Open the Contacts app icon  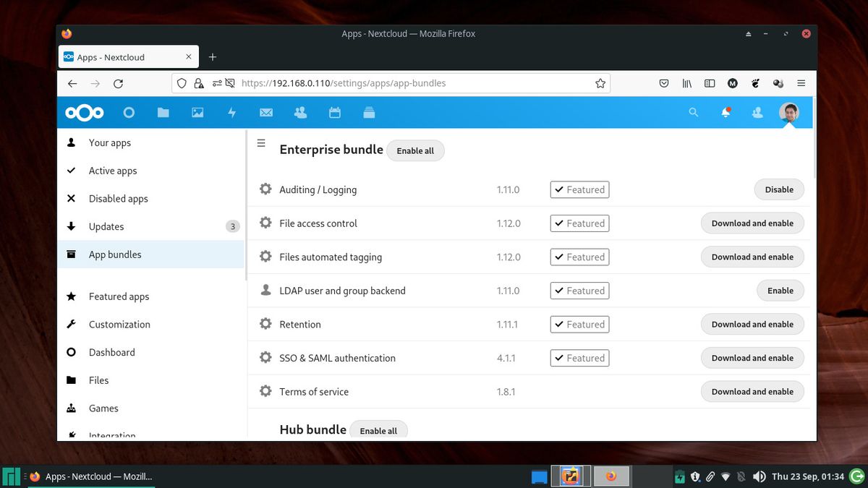[300, 113]
